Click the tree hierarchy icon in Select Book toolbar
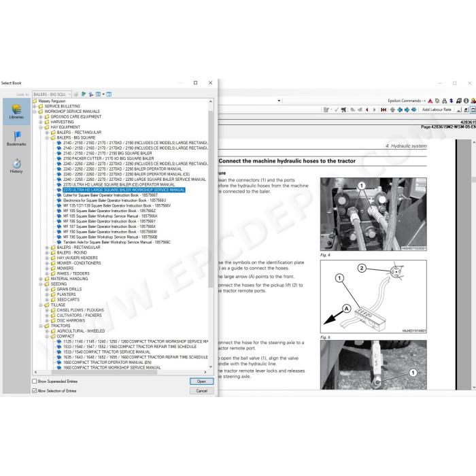Screen dimensions: 476x476 [90, 95]
